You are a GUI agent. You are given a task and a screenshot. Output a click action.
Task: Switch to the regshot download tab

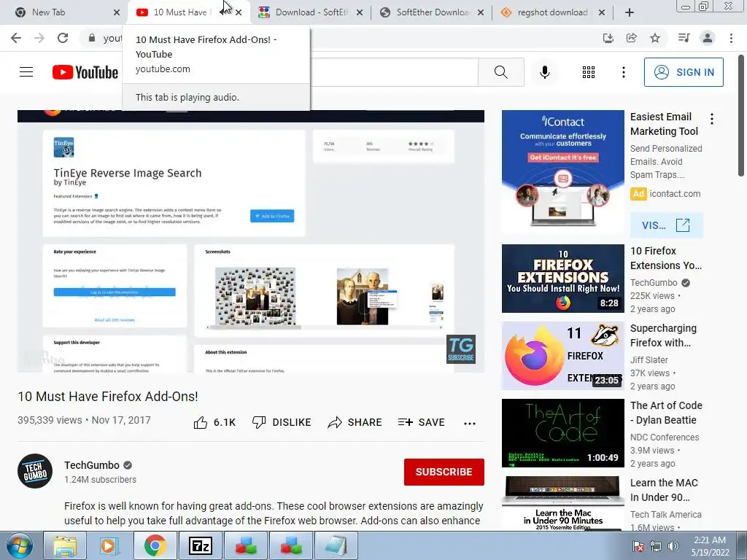(x=552, y=12)
